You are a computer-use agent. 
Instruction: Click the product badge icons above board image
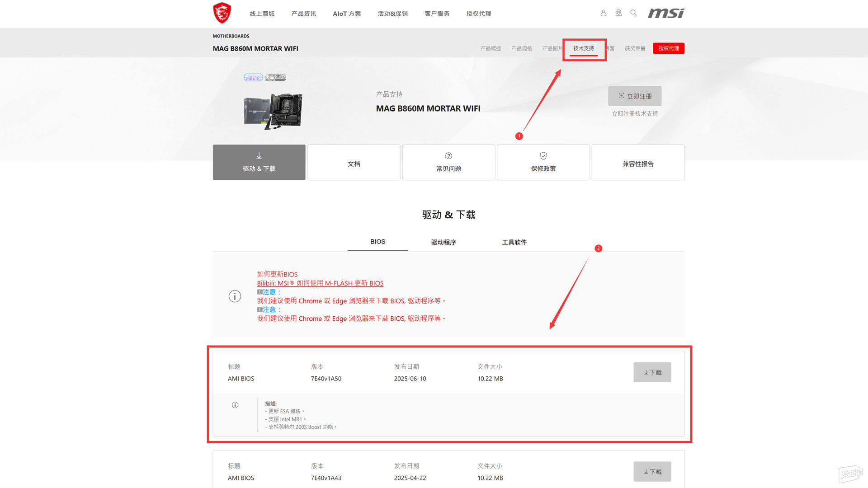coord(265,77)
